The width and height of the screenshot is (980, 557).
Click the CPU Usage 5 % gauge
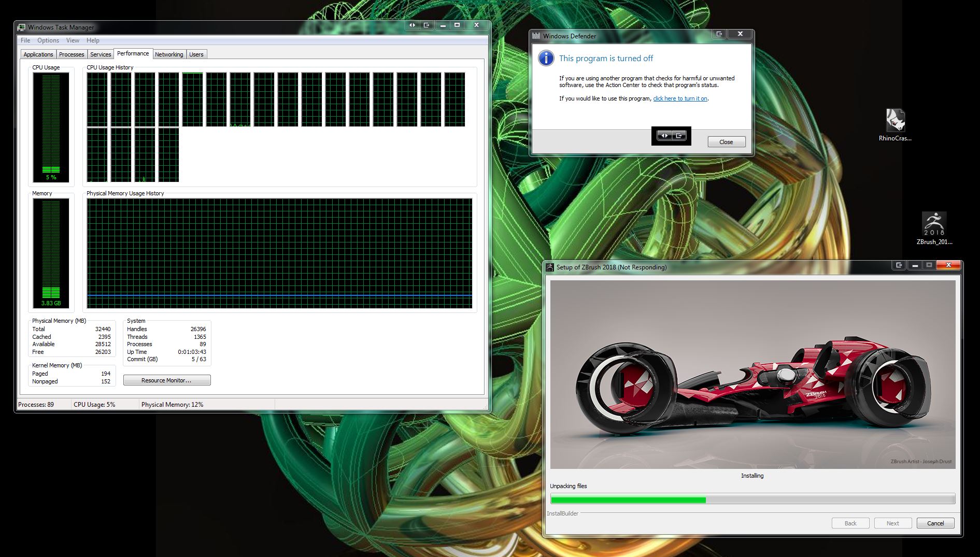click(x=51, y=127)
